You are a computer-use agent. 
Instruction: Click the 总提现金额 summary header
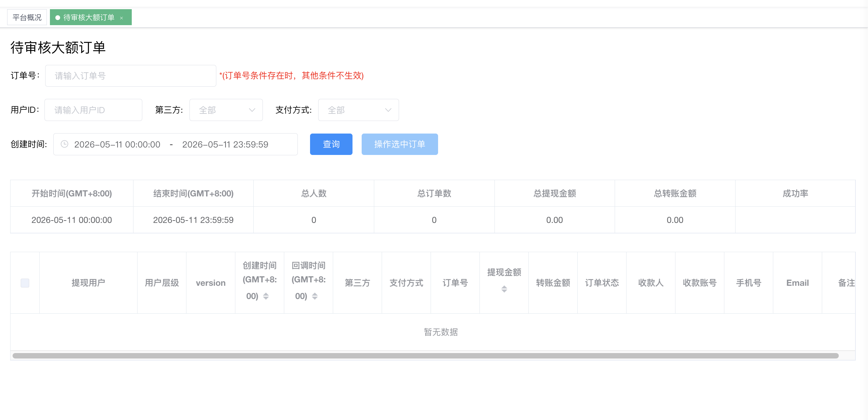click(x=555, y=193)
